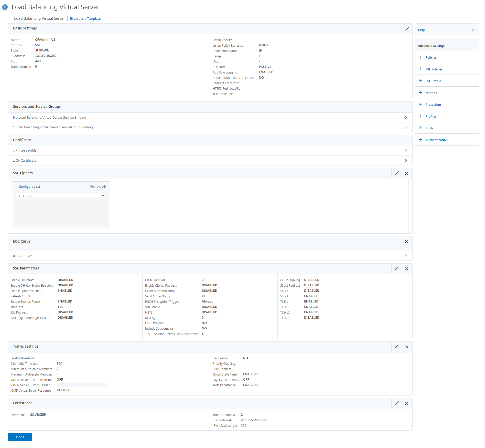Screen dimensions: 485x448
Task: Edit Basic Settings with pencil icon
Action: tap(407, 28)
